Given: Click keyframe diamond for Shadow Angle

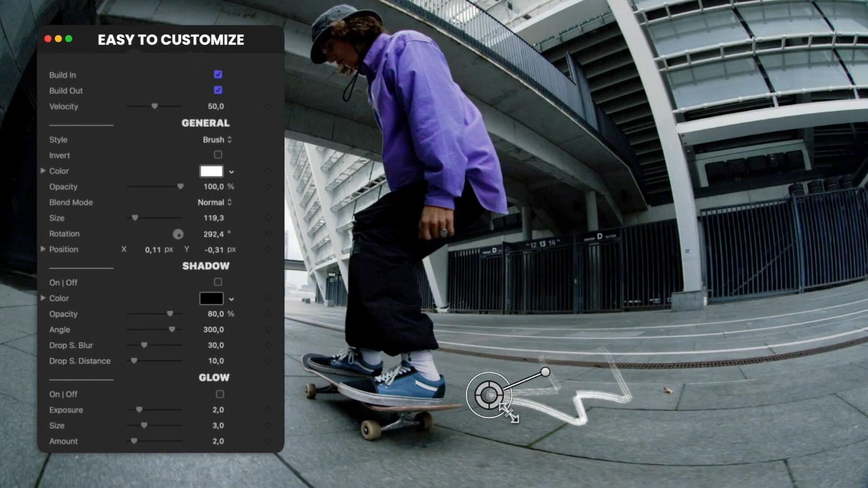Looking at the screenshot, I should coord(269,330).
